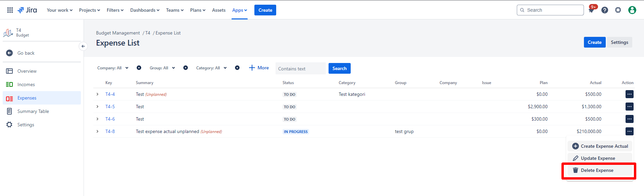Click the Expense List Create button
Image resolution: width=644 pixels, height=196 pixels.
click(x=594, y=42)
